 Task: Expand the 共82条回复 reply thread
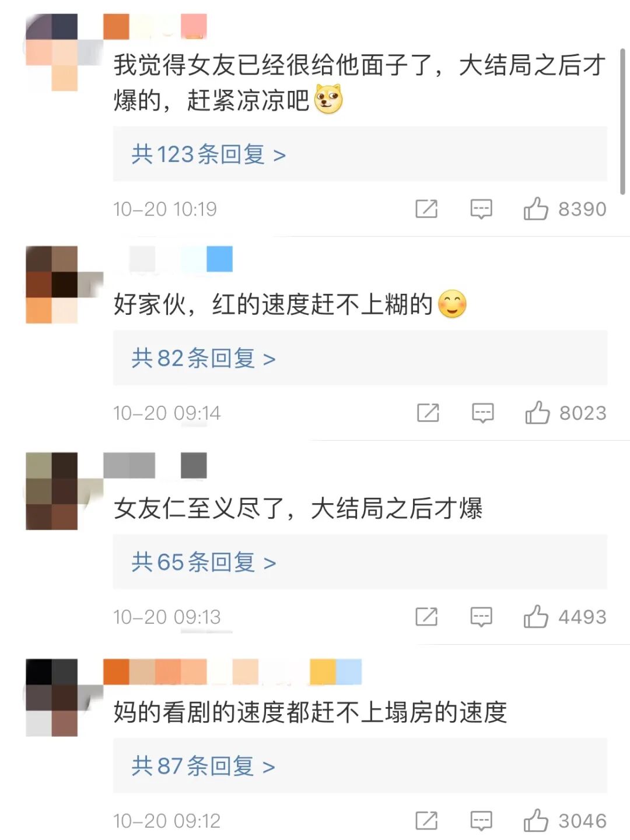coord(360,358)
